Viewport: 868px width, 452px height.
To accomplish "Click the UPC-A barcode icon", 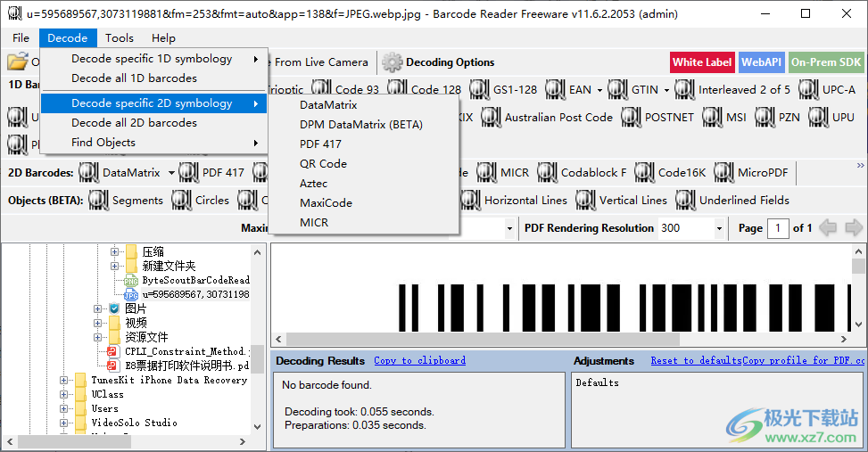I will coord(809,89).
